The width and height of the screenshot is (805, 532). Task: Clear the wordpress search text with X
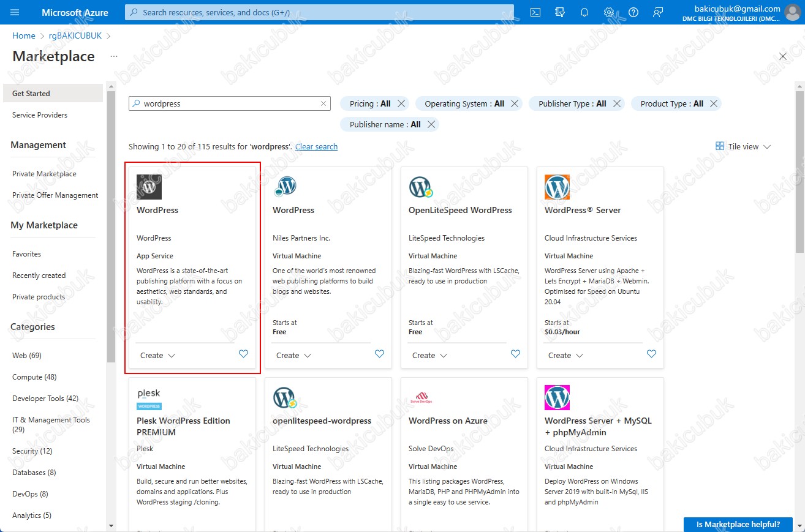tap(323, 103)
